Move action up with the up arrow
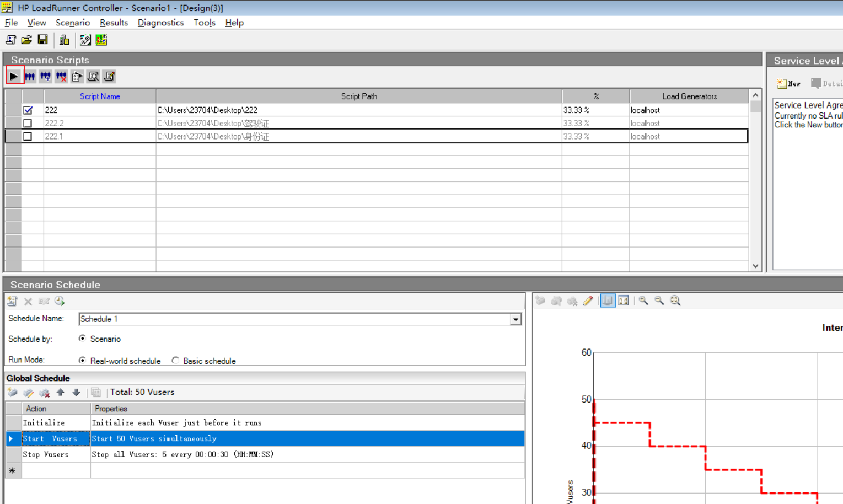Screen dimensions: 843x504 pos(61,393)
